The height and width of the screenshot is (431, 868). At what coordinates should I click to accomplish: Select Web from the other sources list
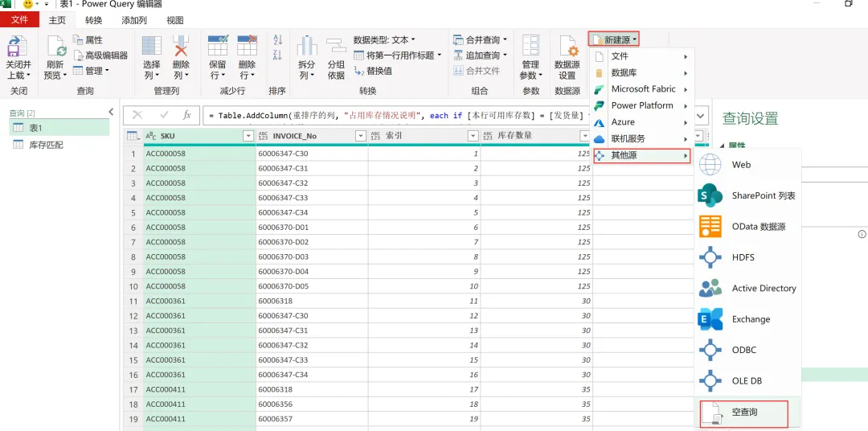point(747,165)
